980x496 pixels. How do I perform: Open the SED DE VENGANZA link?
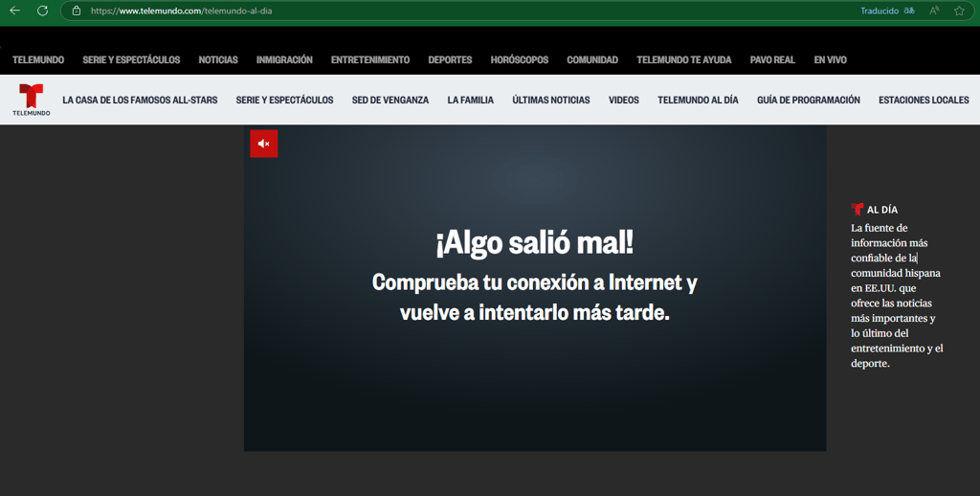[390, 101]
